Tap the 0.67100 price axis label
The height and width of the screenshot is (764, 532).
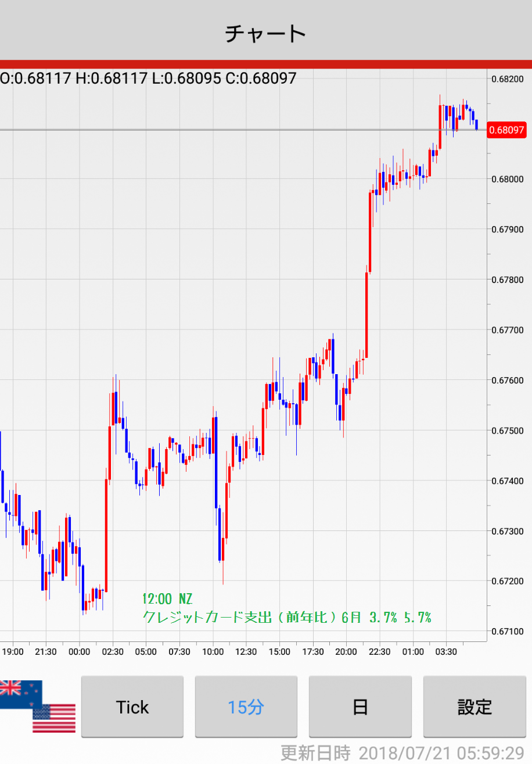click(x=508, y=632)
